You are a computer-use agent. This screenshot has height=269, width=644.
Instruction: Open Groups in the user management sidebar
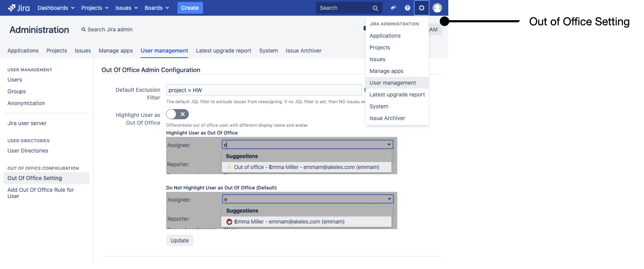17,92
